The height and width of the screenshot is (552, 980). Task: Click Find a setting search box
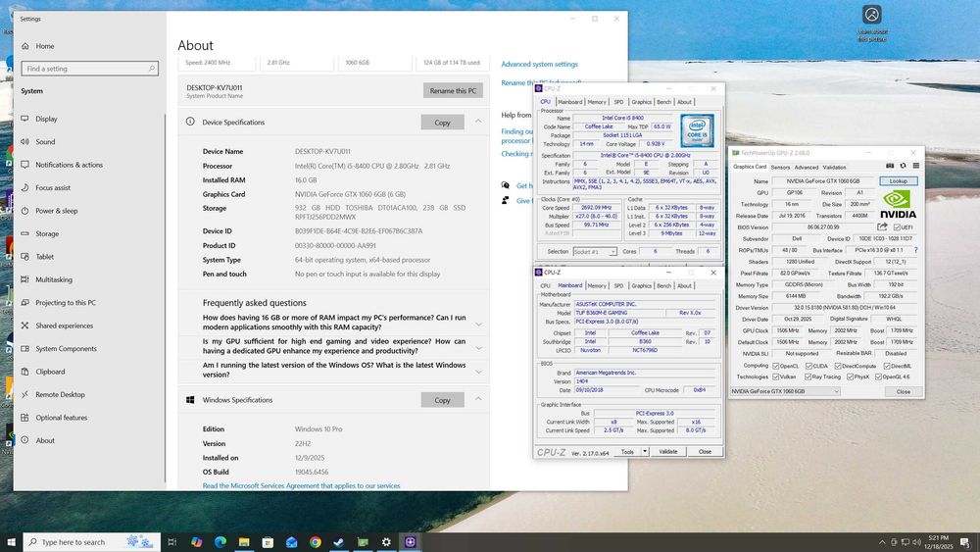(90, 68)
